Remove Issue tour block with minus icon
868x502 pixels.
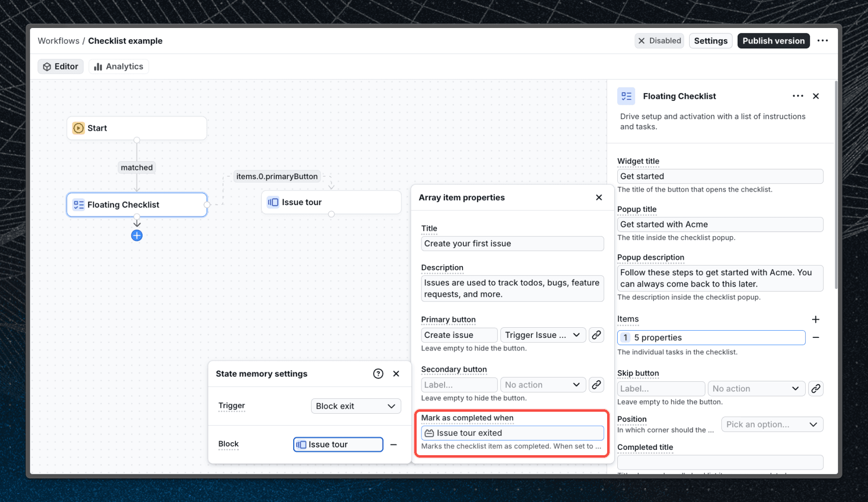pos(393,445)
